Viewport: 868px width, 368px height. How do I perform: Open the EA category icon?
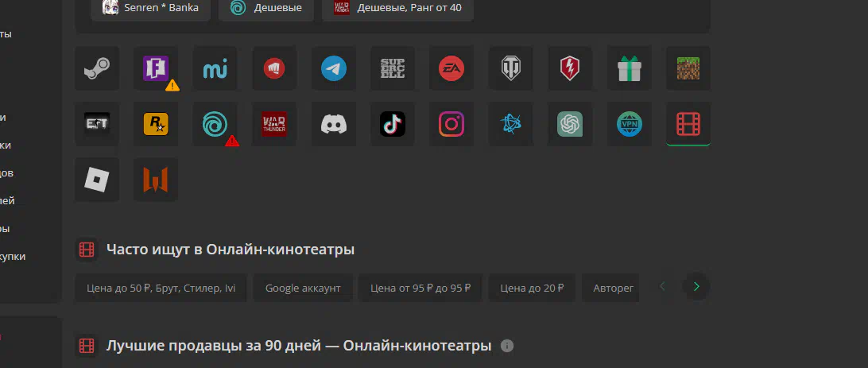pos(451,68)
